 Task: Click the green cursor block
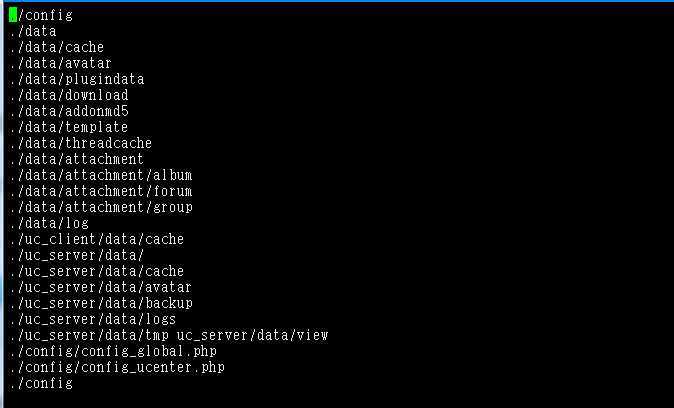click(12, 15)
